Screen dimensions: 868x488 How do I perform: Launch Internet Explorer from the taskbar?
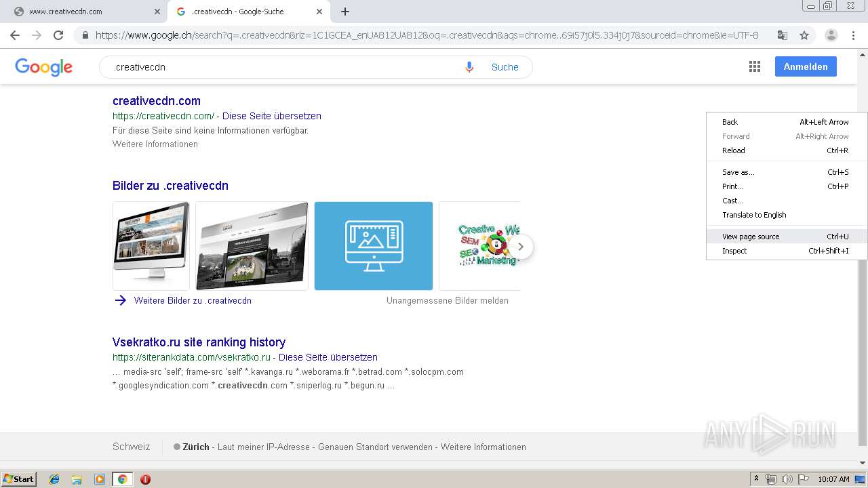[54, 479]
